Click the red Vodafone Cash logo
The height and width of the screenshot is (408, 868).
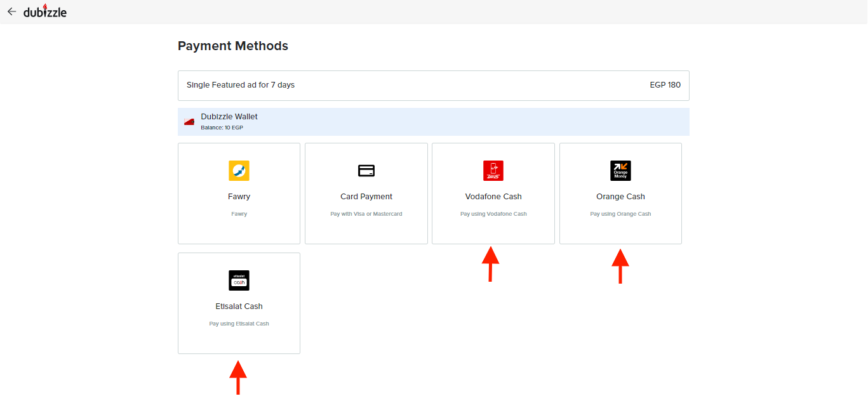pos(493,171)
